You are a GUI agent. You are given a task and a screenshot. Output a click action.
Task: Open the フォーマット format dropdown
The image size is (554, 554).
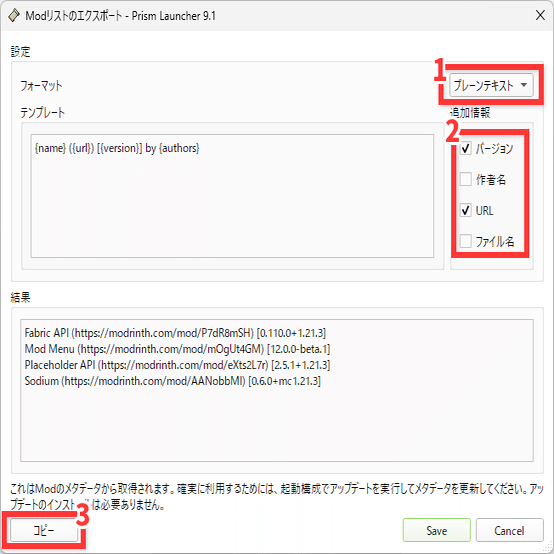coord(491,85)
